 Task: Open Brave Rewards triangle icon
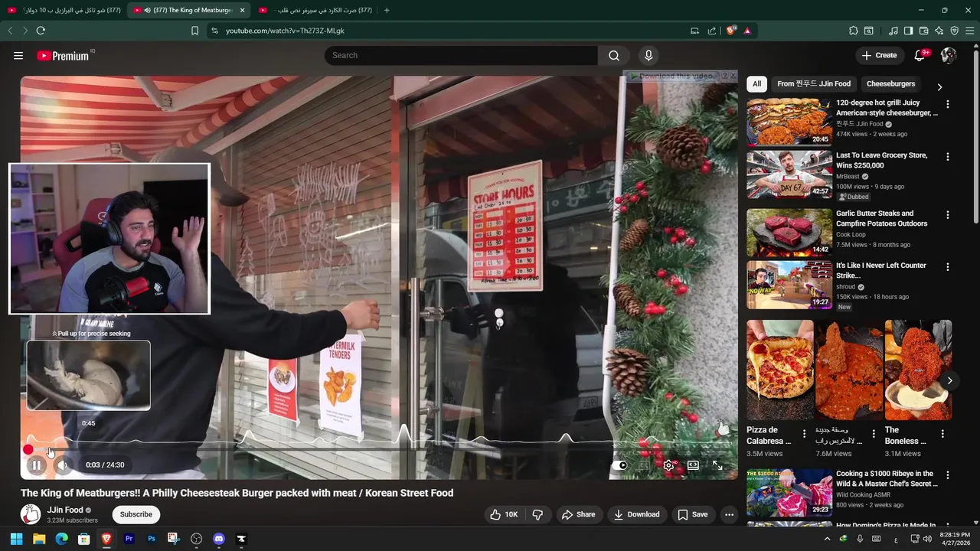point(747,31)
